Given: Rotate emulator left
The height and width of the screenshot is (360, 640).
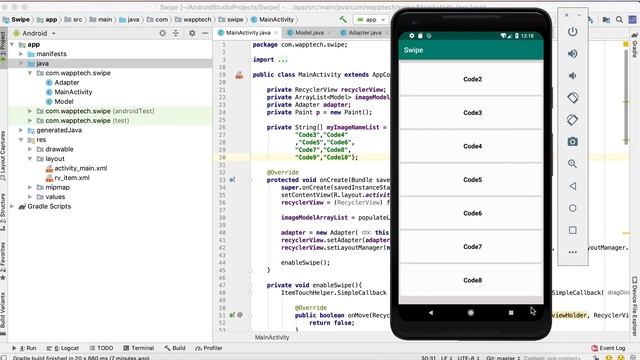Looking at the screenshot, I should [x=572, y=98].
